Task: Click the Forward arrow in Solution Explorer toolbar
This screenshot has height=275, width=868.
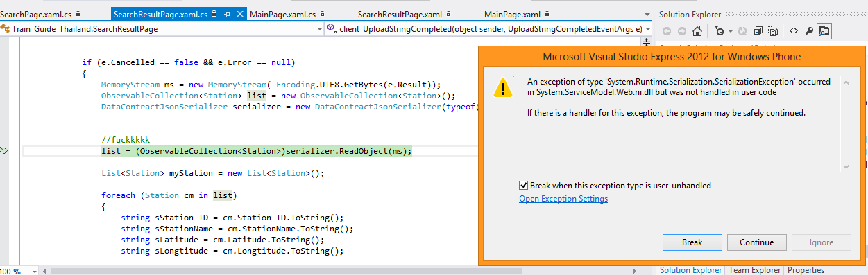Action: (682, 31)
